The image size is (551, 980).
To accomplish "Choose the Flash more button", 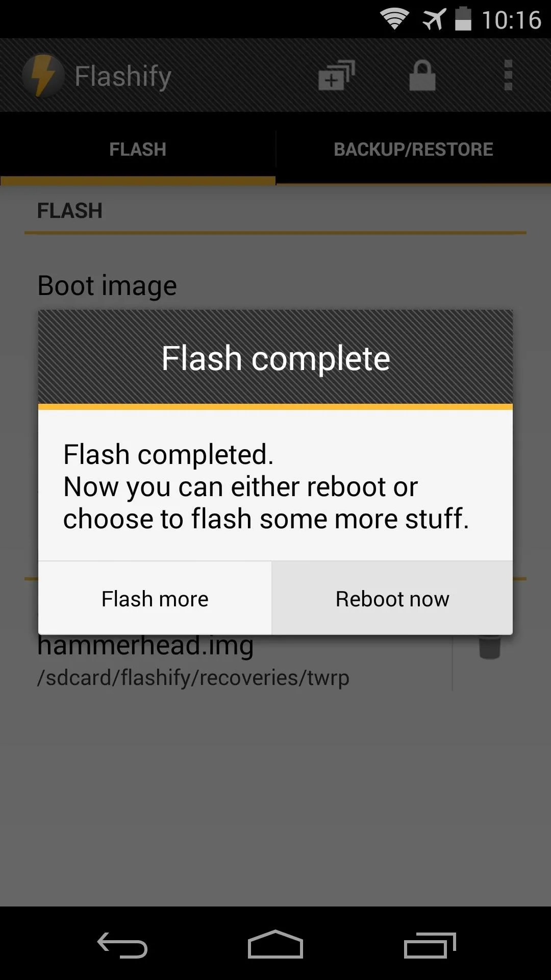I will click(x=155, y=599).
